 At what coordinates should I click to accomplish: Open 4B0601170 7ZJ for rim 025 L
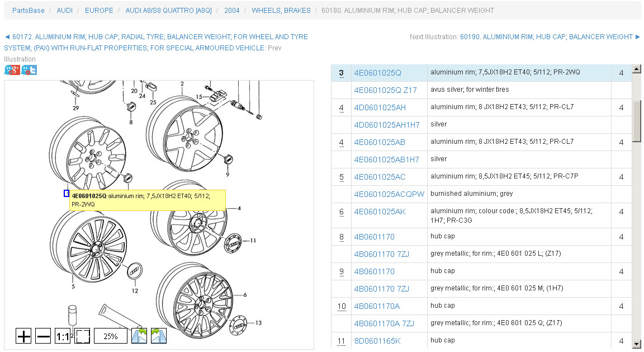point(382,254)
